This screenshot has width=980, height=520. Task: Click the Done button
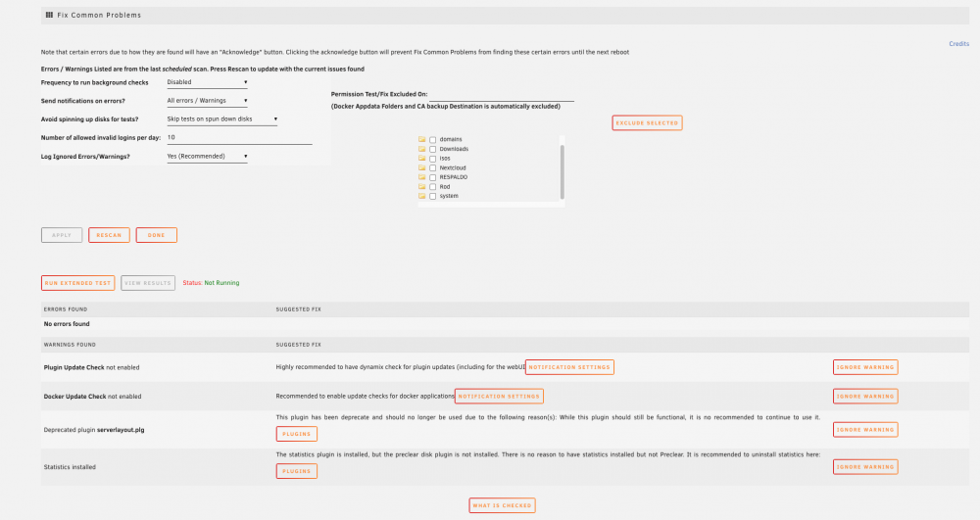click(x=156, y=235)
